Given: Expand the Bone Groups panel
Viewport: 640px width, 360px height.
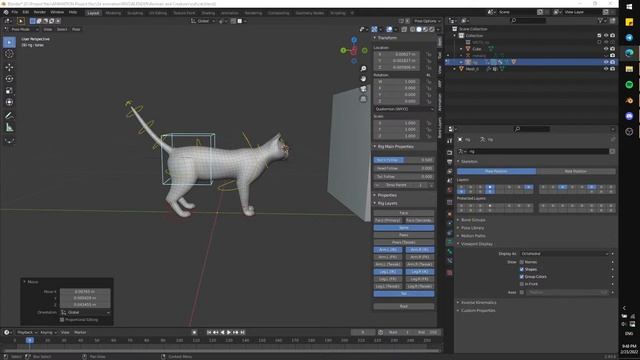Looking at the screenshot, I should (472, 220).
